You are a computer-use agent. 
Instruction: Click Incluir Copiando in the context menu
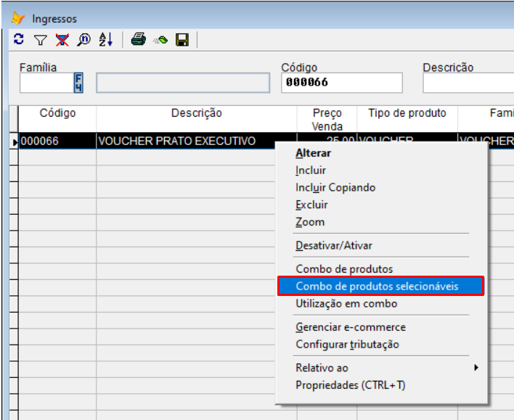coord(335,188)
